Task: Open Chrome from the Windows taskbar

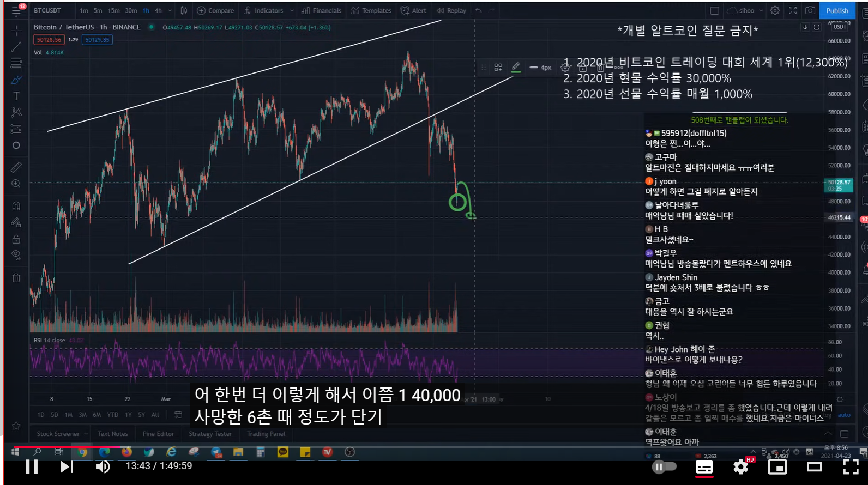Action: click(x=82, y=452)
